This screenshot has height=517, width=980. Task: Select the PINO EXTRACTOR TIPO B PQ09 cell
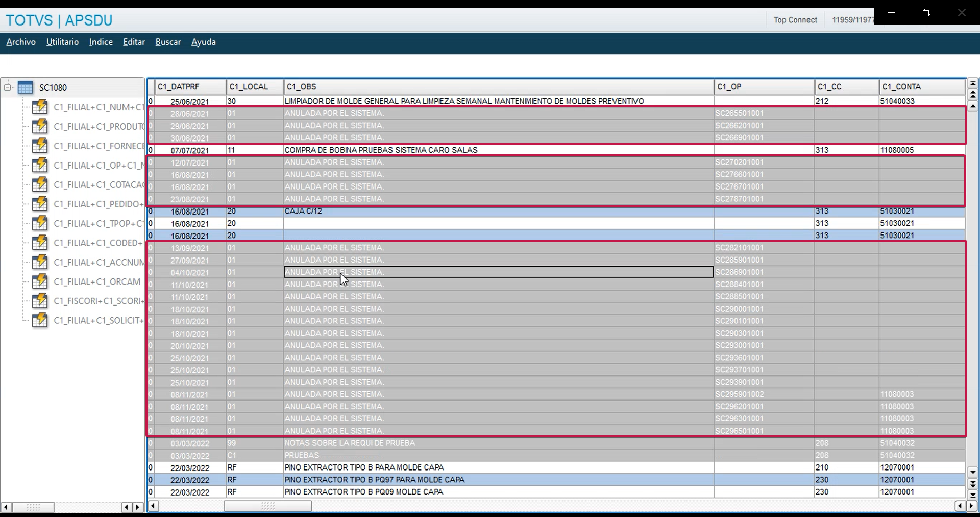tap(499, 492)
